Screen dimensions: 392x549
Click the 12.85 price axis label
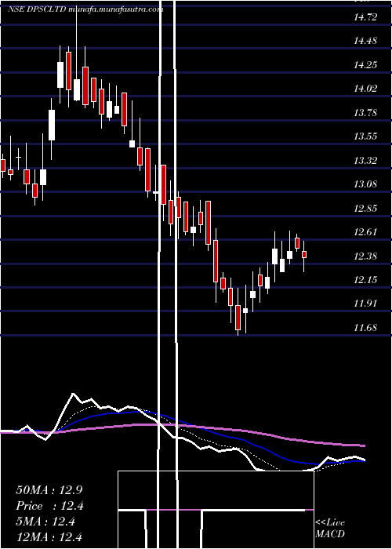click(365, 209)
